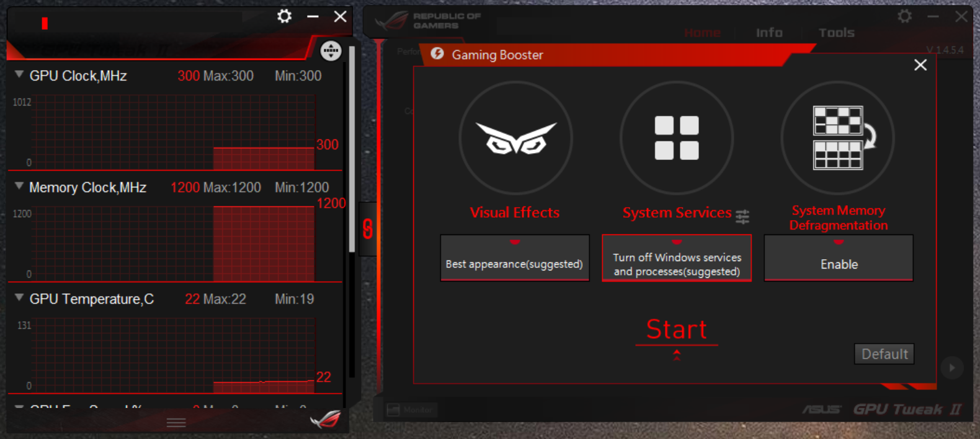This screenshot has height=439, width=980.
Task: Click the monitor panel bottom grip handle
Action: coord(176,423)
